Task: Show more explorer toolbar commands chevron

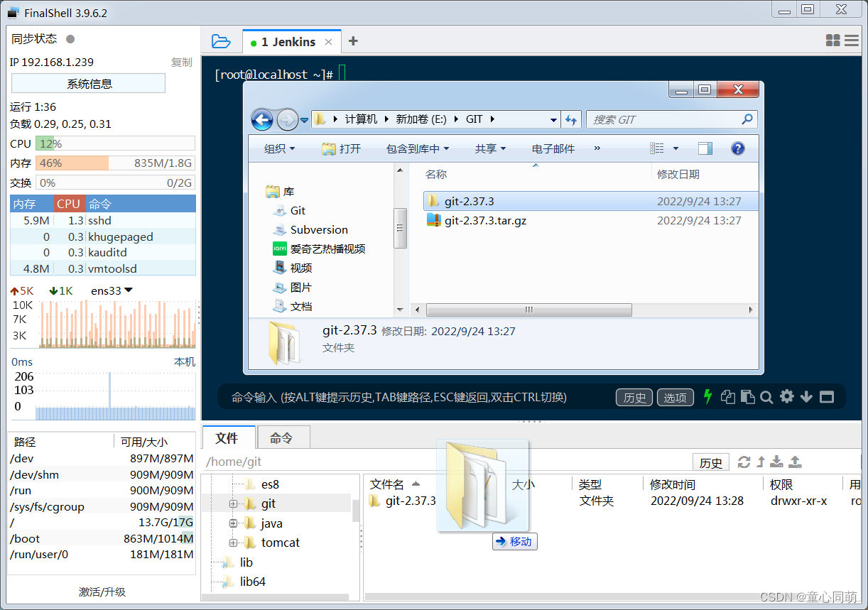Action: click(x=597, y=148)
